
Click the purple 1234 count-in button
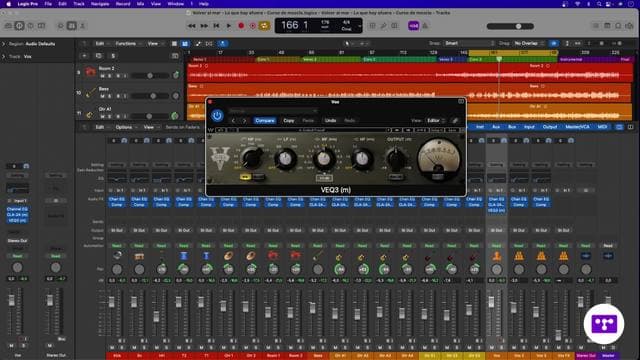[x=413, y=26]
